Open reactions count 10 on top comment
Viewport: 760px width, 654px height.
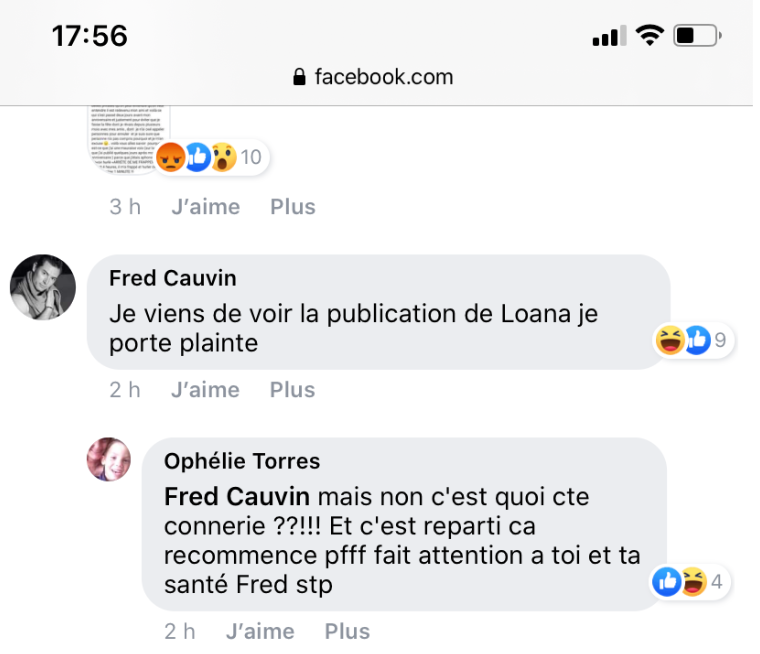(x=251, y=157)
